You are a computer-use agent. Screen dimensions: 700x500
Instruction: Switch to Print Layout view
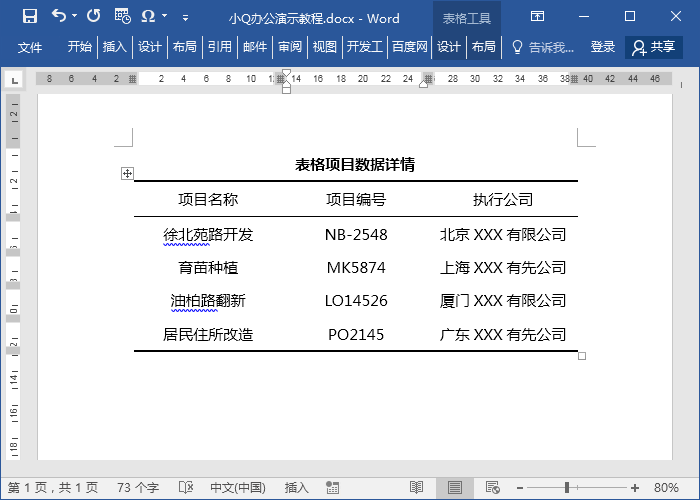pos(454,488)
